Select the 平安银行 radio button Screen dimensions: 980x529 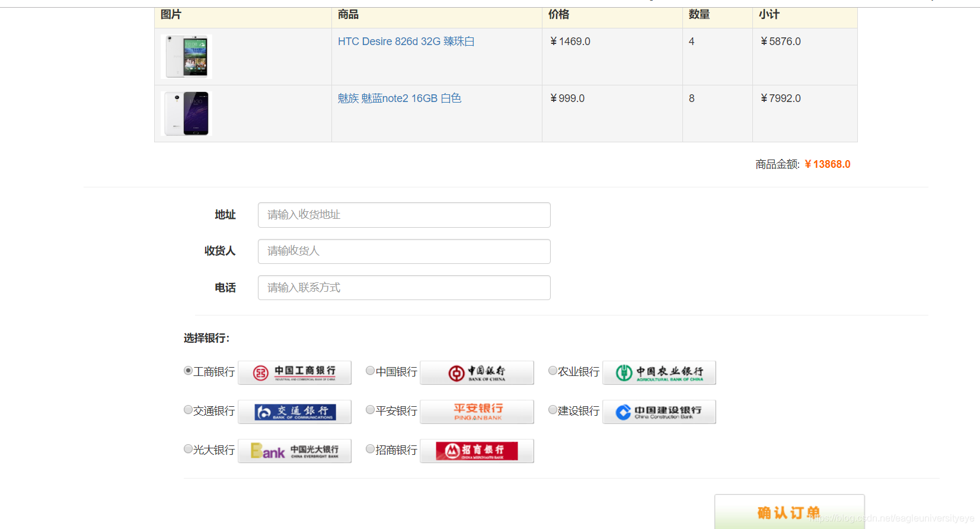point(371,410)
